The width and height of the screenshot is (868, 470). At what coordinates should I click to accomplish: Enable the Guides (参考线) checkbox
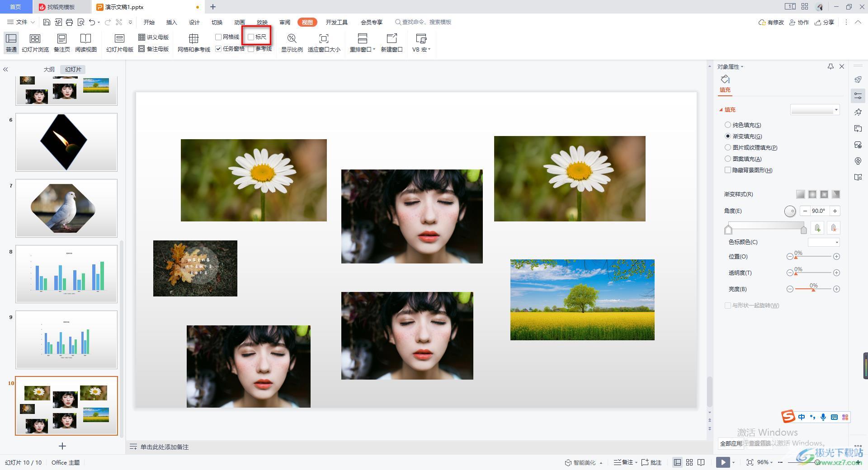point(251,49)
